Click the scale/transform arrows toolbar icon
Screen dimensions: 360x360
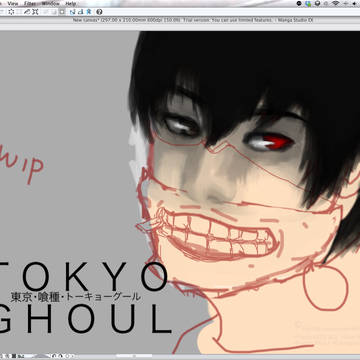tap(35, 12)
